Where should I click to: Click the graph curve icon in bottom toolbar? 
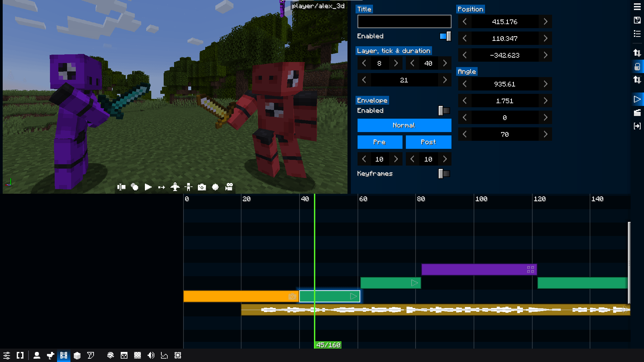tap(164, 355)
